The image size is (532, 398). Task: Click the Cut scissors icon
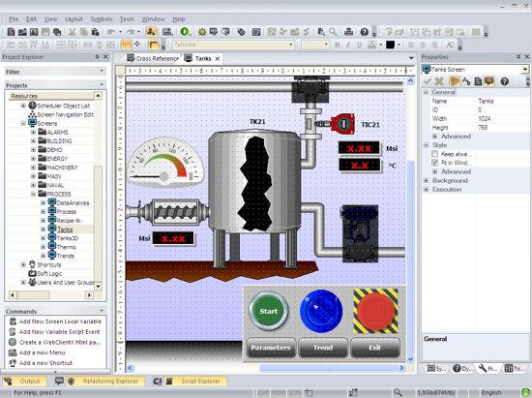coord(72,32)
